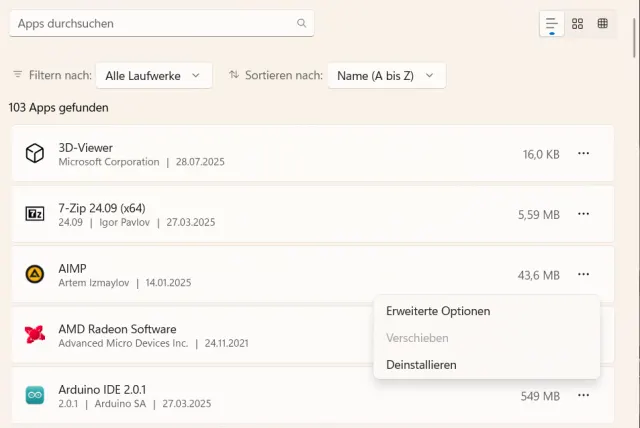Focus the Apps durchsuchen search field
The image size is (640, 428).
click(x=150, y=23)
